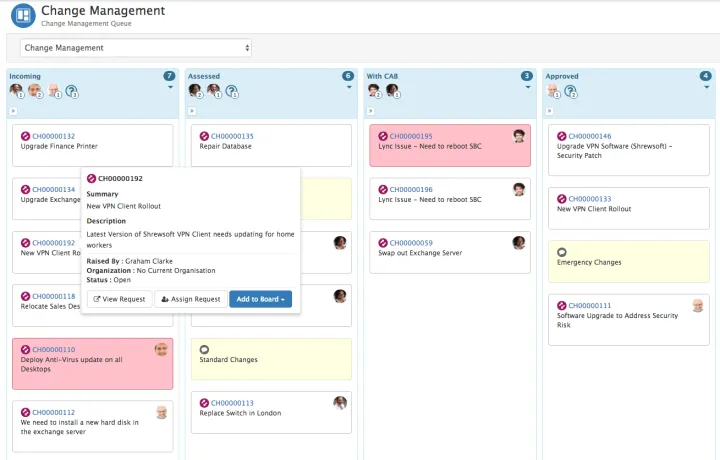The image size is (720, 460).
Task: Expand the Add to Board dropdown button
Action: pyautogui.click(x=260, y=299)
